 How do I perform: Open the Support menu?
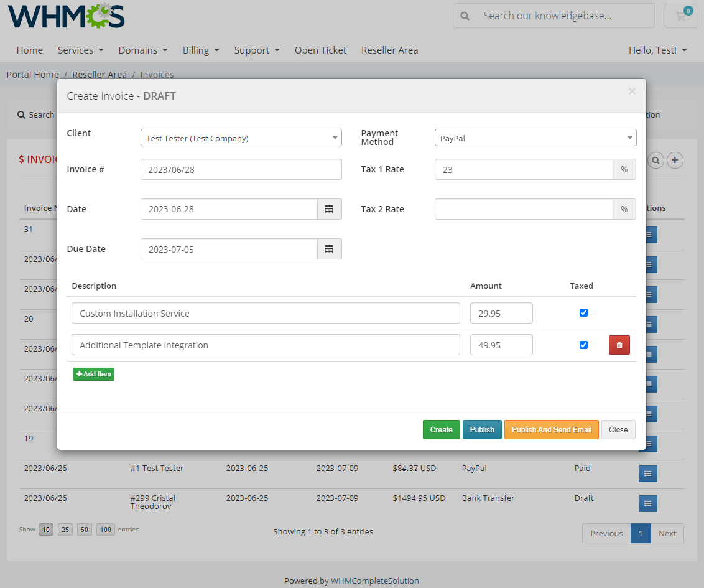(257, 50)
